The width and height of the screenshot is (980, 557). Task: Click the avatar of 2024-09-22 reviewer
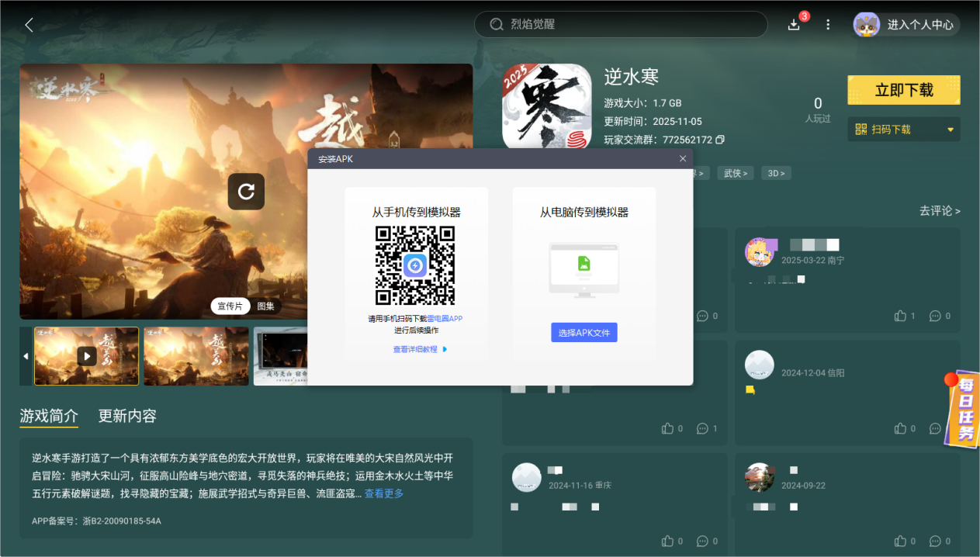pyautogui.click(x=760, y=477)
